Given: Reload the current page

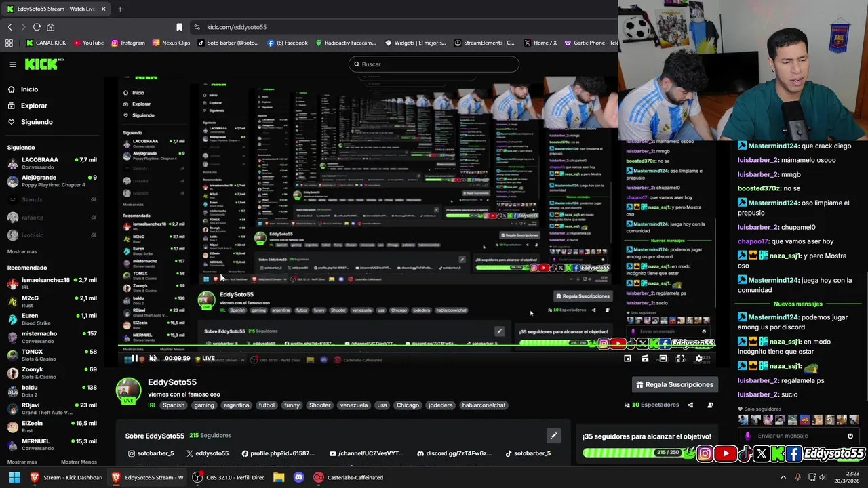Looking at the screenshot, I should click(x=37, y=27).
